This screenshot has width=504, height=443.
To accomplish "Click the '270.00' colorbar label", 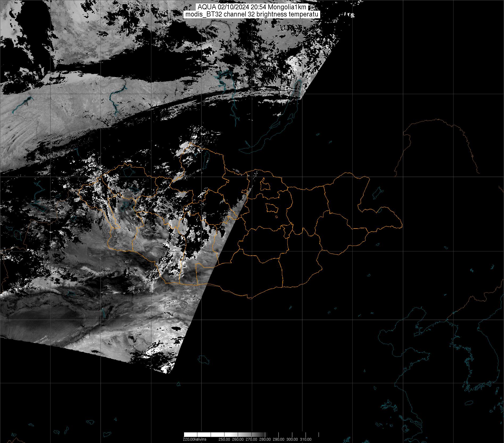I will 252,439.
